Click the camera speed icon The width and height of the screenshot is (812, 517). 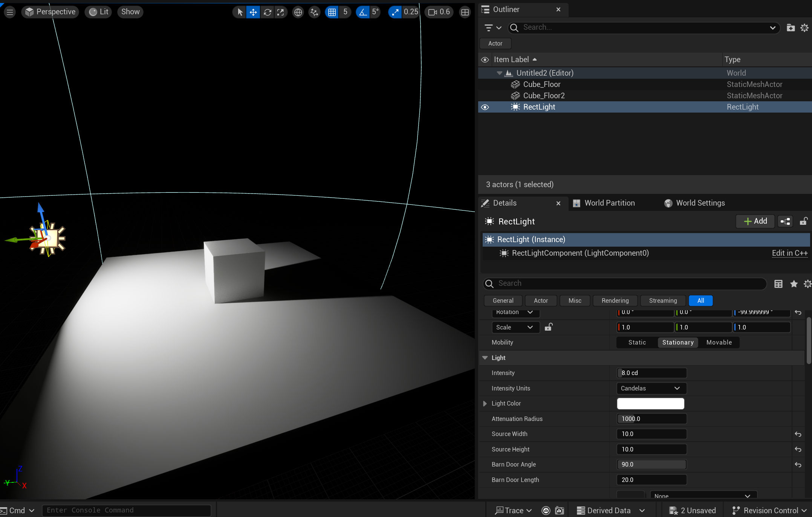(433, 12)
